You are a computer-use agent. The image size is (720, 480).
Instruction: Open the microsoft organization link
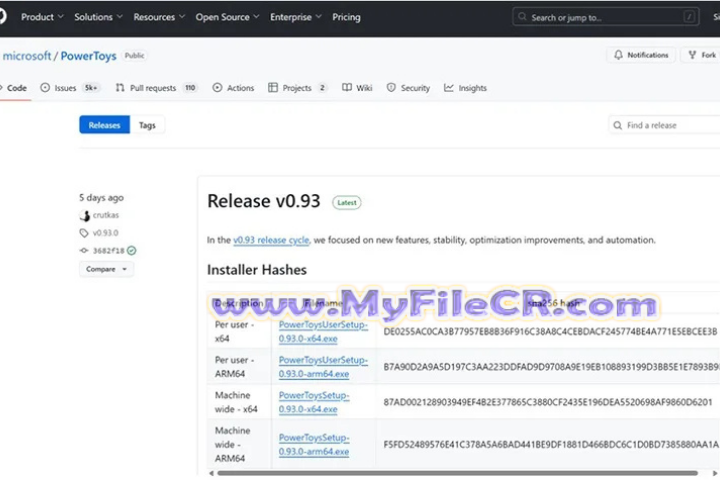(x=27, y=56)
